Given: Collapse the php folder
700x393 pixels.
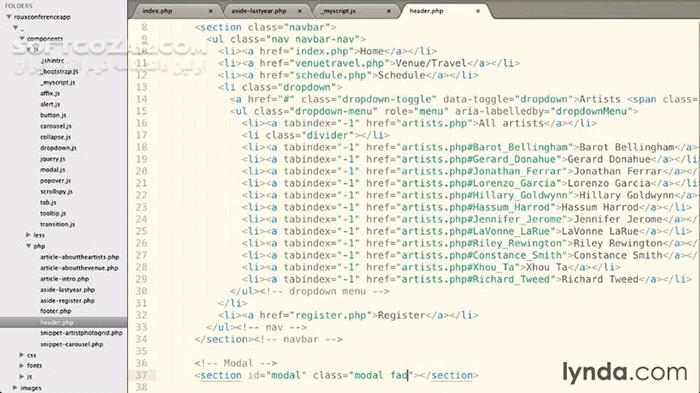Looking at the screenshot, I should pyautogui.click(x=28, y=246).
